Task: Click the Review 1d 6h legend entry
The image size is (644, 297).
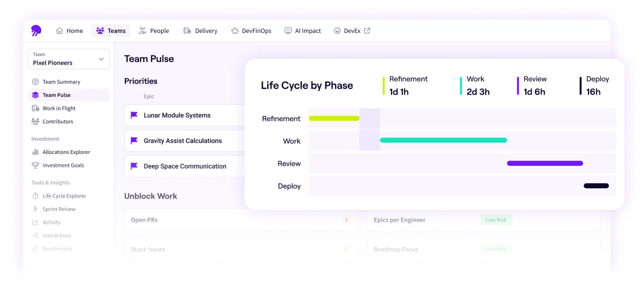Action: 532,85
